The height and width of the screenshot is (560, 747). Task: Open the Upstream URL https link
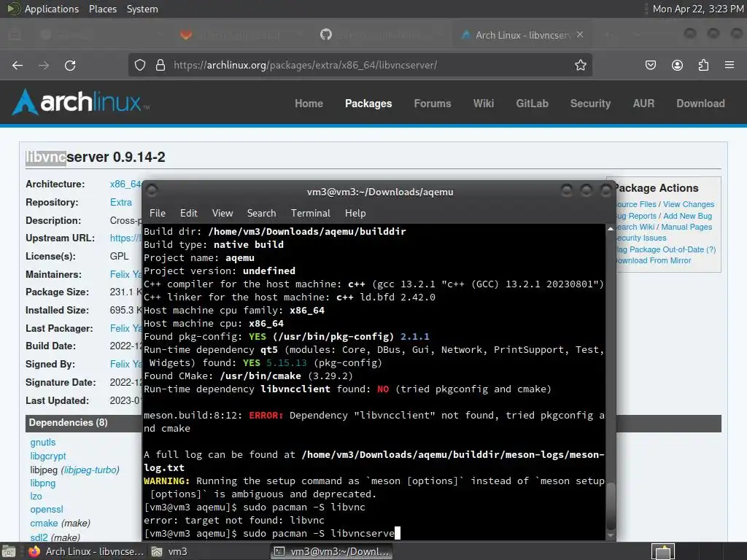pos(125,238)
